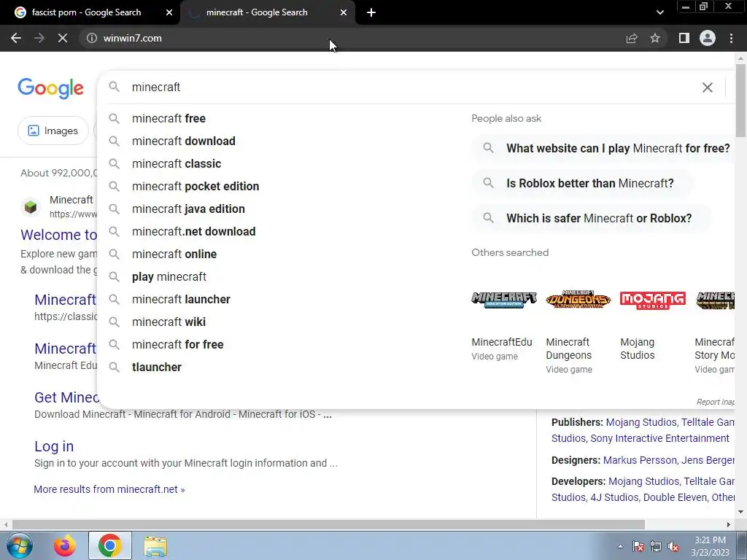Select suggestion 'tlauncher'
Viewport: 747px width, 560px height.
[156, 367]
